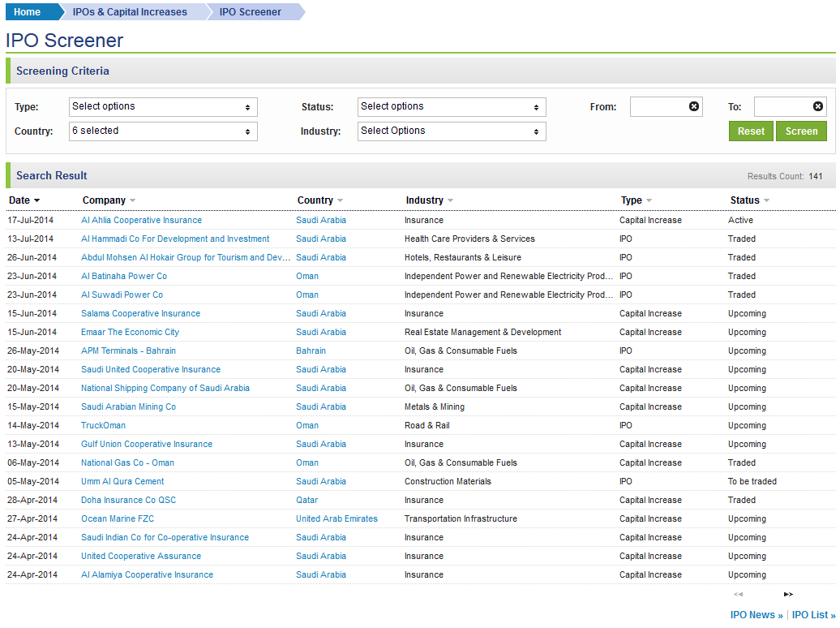Click Saudi Arabia in Umm Al Qura row
840x628 pixels.
[x=321, y=482]
